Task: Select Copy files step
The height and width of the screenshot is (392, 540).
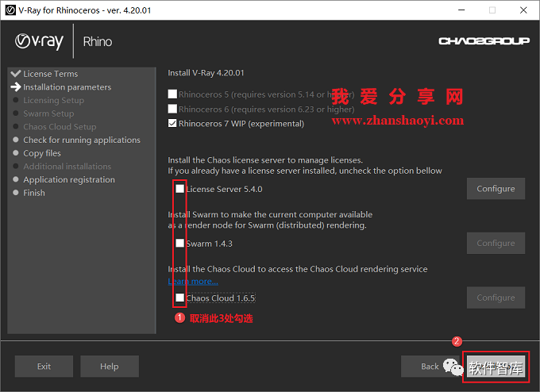Action: tap(42, 153)
